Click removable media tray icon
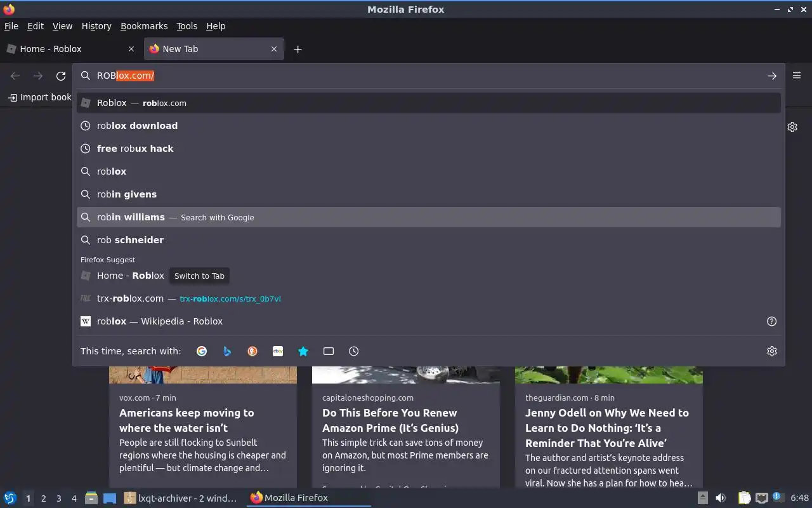812x508 pixels. tap(702, 498)
